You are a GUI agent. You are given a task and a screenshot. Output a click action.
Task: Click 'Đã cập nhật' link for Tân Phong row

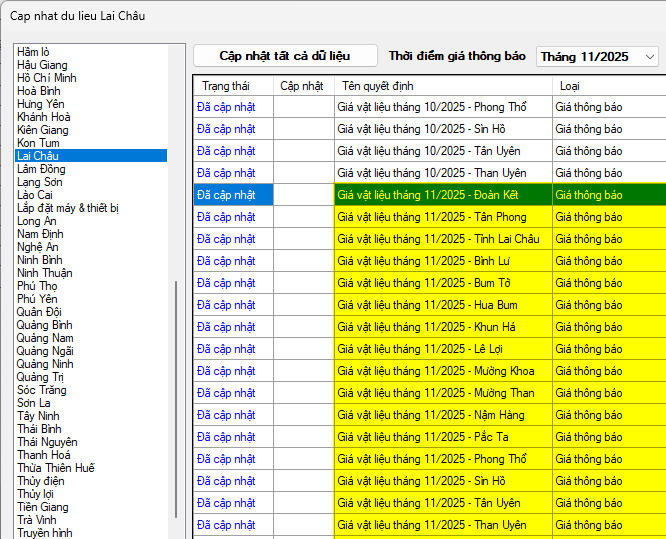(x=226, y=217)
